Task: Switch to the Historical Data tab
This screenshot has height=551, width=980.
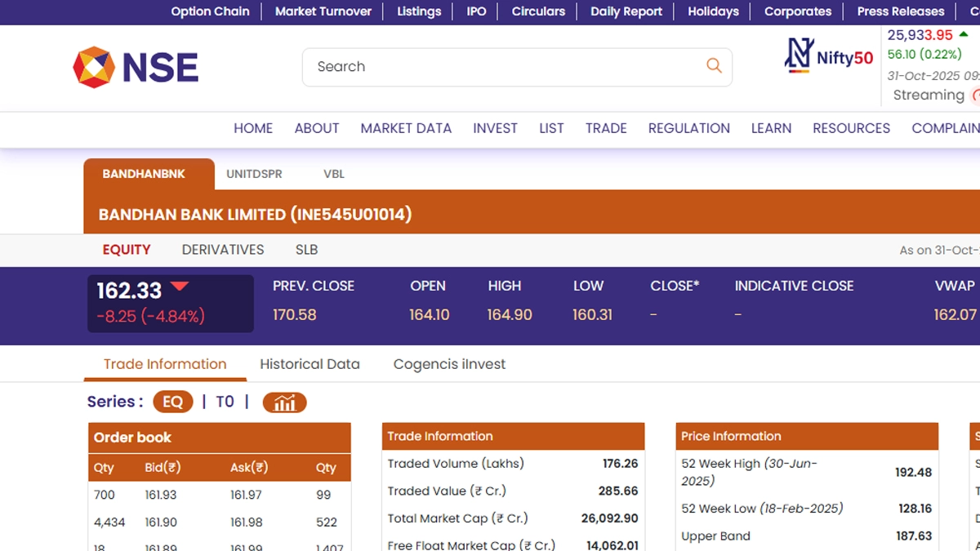Action: click(x=310, y=364)
